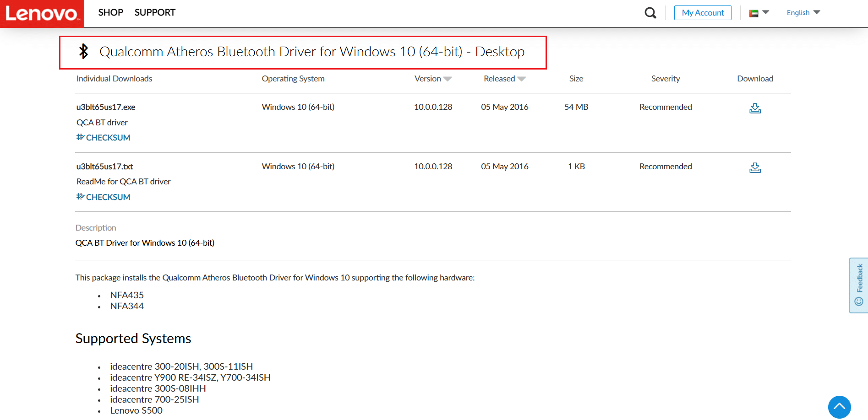This screenshot has width=868, height=420.
Task: Click the file name u3blt65us17.exe
Action: pos(106,107)
